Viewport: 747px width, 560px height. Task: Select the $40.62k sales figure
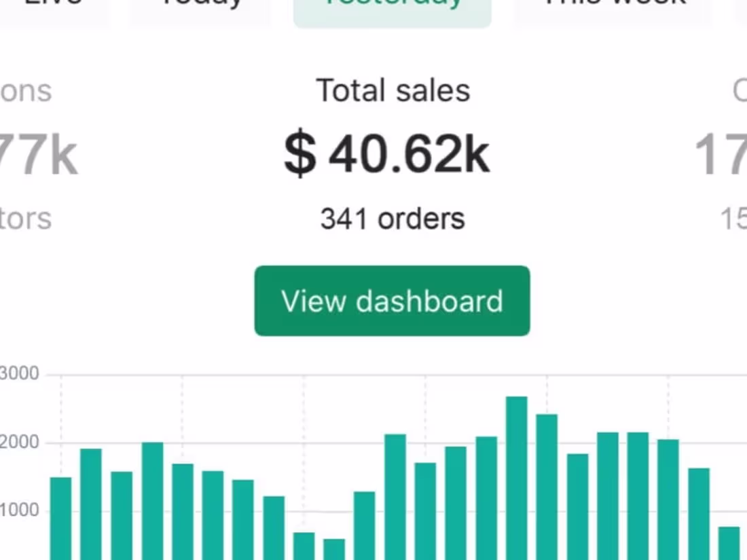click(387, 155)
